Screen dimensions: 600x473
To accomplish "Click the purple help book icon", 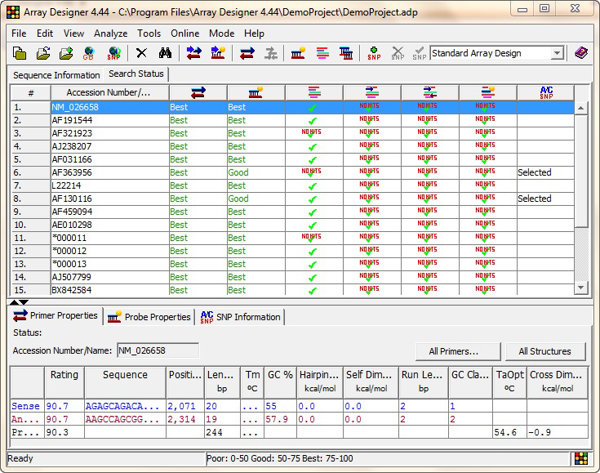I will [581, 53].
